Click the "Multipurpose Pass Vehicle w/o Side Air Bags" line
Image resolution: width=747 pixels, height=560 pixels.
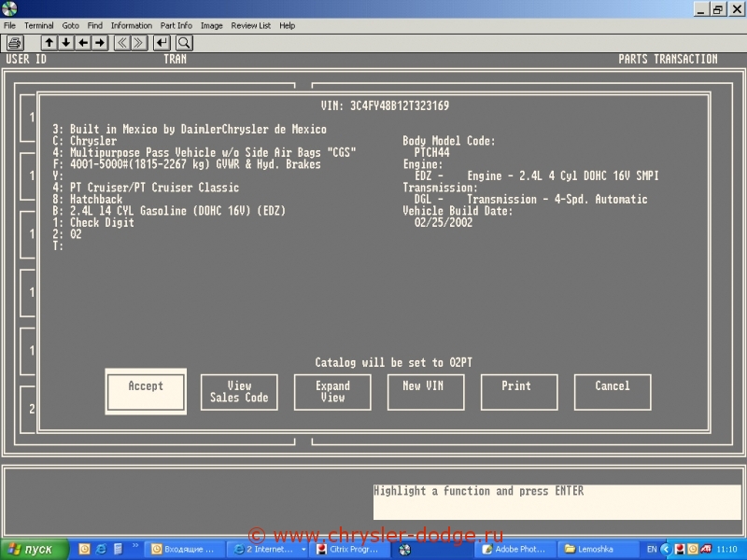click(x=213, y=152)
